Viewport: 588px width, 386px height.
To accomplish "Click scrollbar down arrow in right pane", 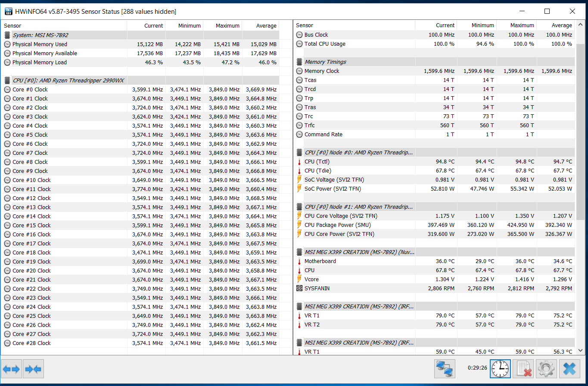I will pyautogui.click(x=580, y=350).
